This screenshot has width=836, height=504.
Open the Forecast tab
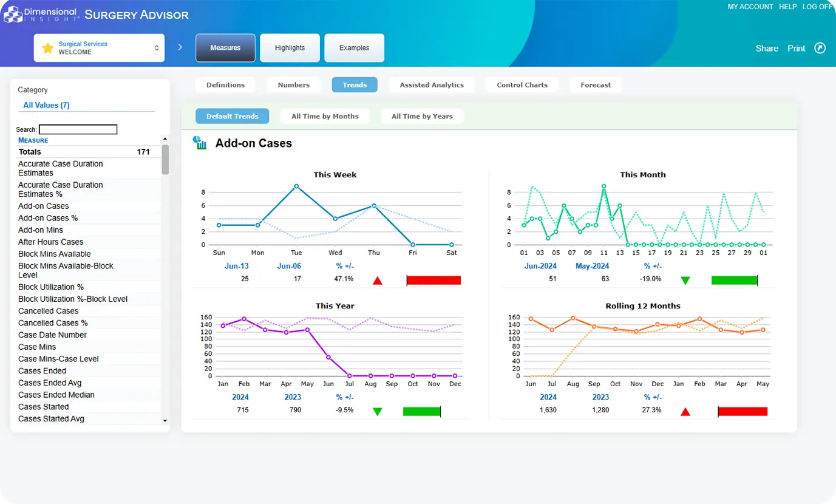click(595, 84)
